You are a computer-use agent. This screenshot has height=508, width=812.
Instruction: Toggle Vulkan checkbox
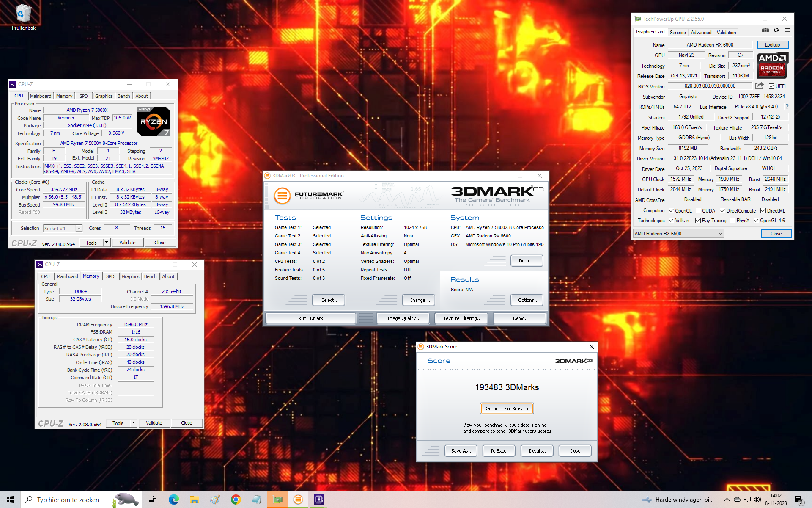point(671,221)
